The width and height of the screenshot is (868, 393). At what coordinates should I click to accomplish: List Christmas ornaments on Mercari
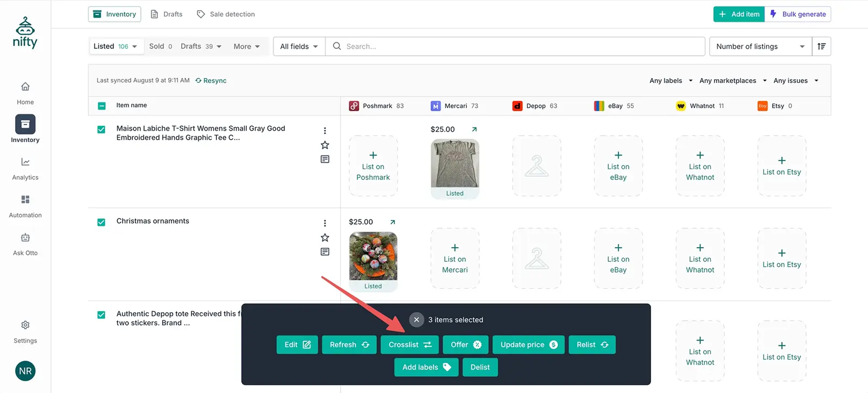(455, 259)
